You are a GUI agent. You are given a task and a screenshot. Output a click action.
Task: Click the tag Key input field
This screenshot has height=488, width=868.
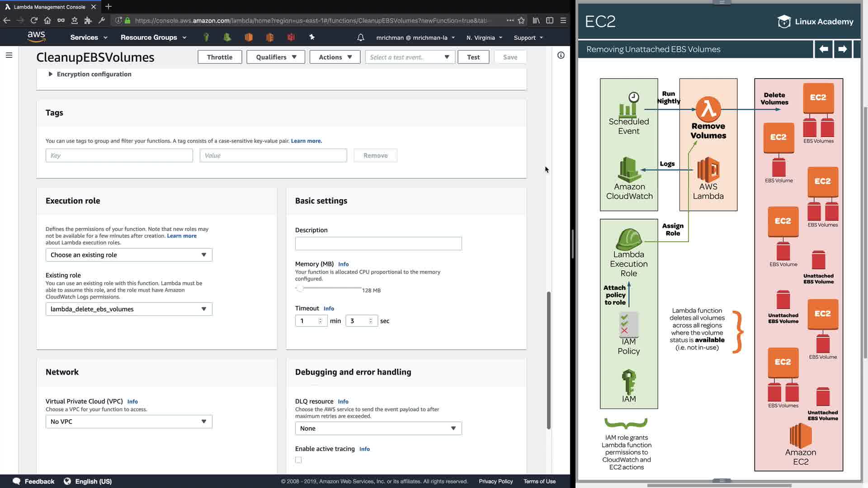click(119, 155)
